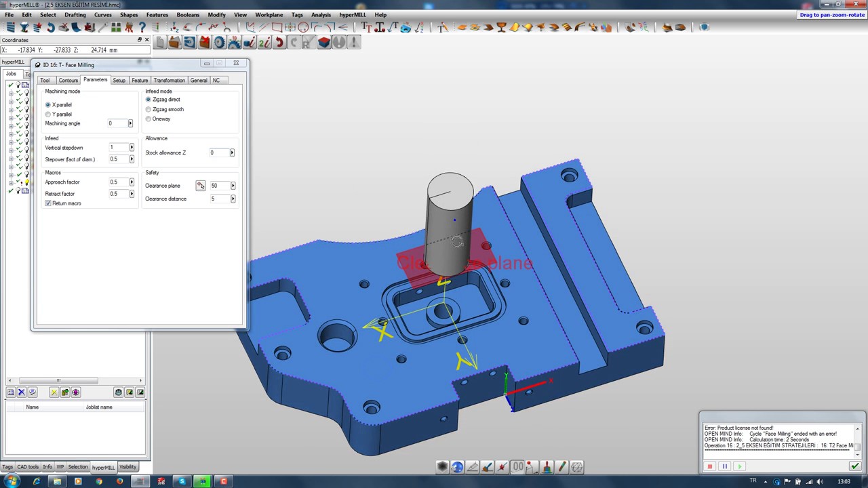Switch to the Contours tab
868x488 pixels.
click(x=68, y=80)
